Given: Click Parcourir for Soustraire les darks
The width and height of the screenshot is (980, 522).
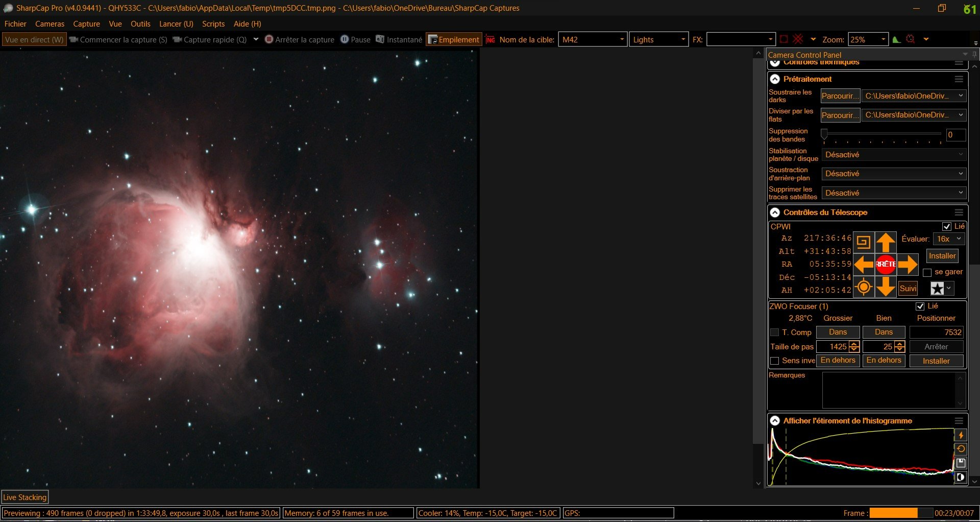Looking at the screenshot, I should (840, 96).
